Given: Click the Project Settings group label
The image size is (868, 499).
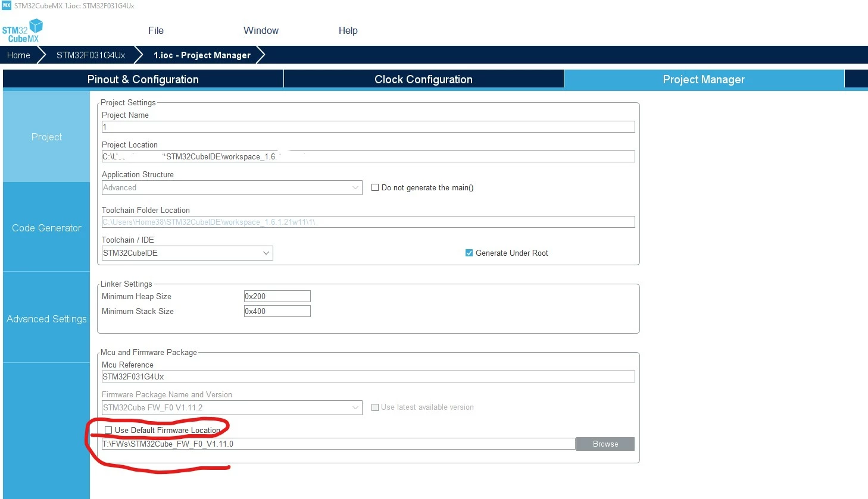Looking at the screenshot, I should tap(128, 102).
